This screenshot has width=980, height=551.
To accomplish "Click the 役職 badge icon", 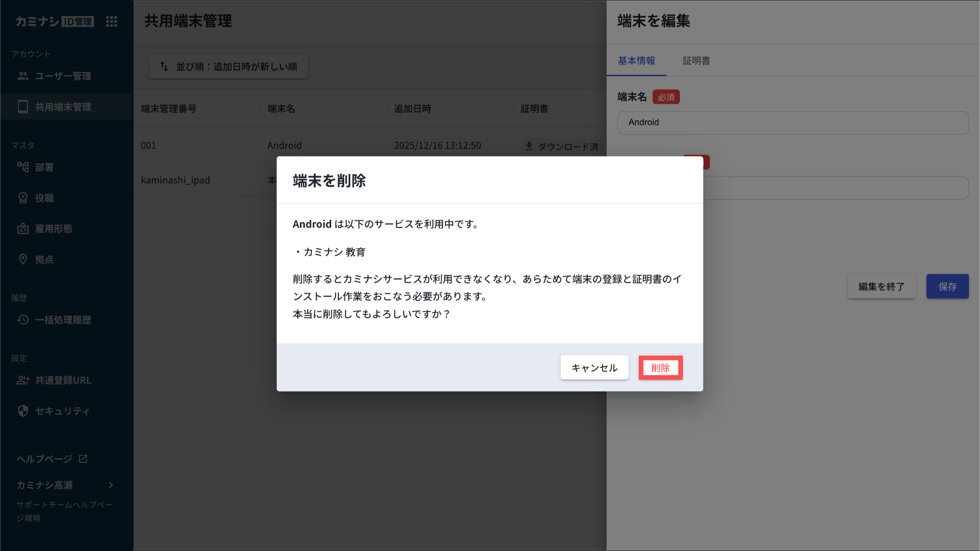I will [x=23, y=198].
